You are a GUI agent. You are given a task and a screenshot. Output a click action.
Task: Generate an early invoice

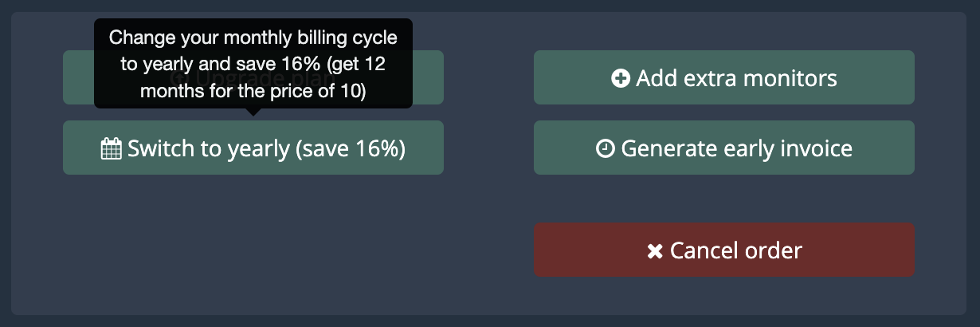(724, 148)
